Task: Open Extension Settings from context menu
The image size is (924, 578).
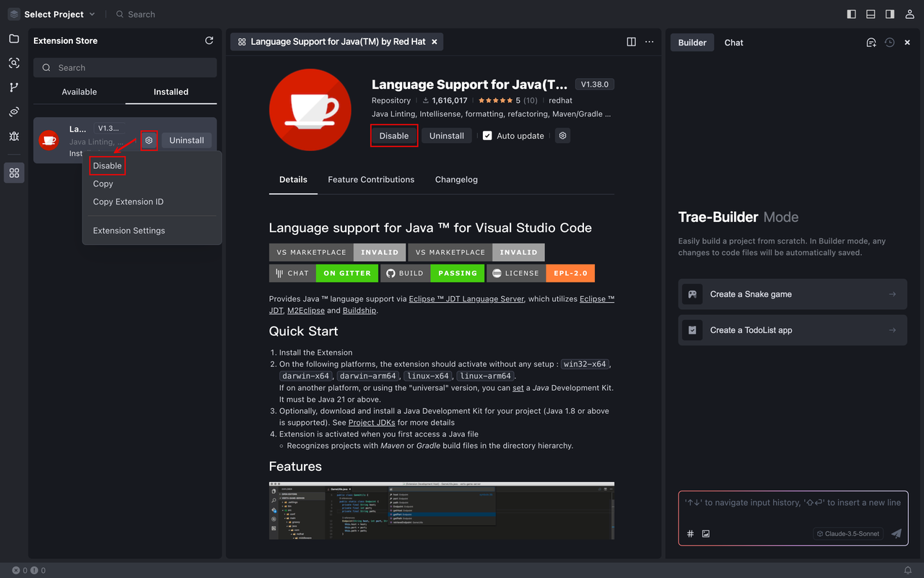Action: coord(129,230)
